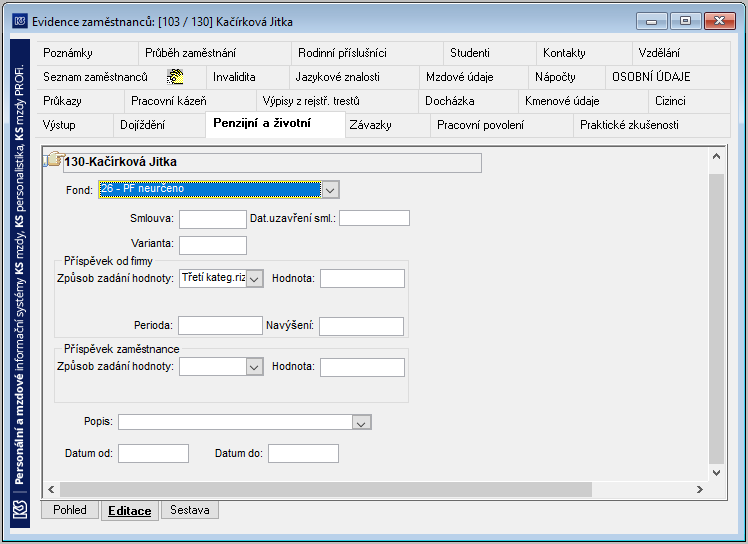Click the scroll right arrow at bottom

point(700,490)
